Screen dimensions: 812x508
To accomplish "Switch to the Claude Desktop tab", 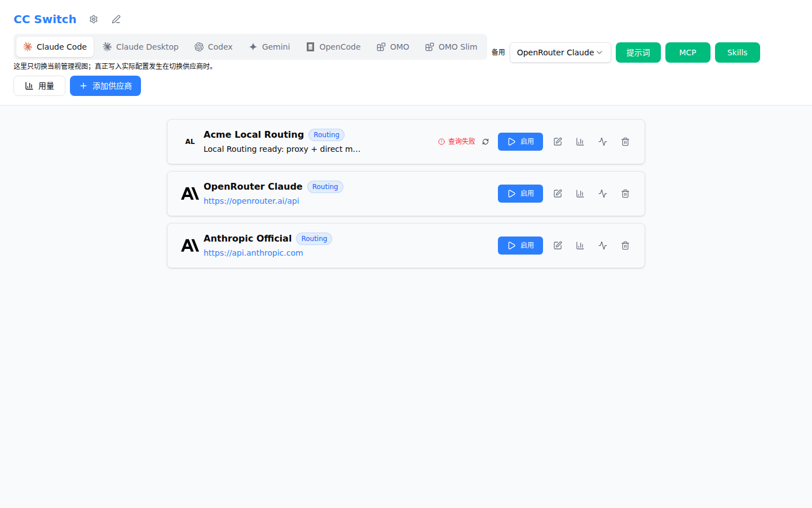I will (140, 47).
